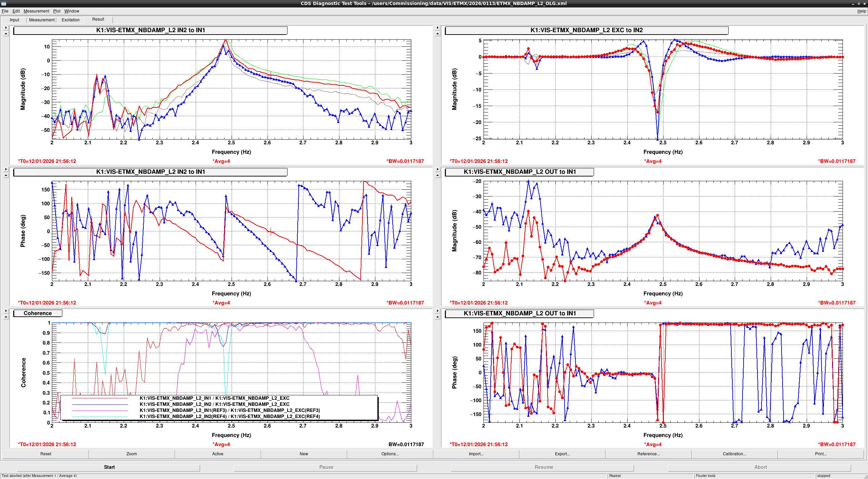Expand options of IN2 to IN1 phase plot
868x479 pixels.
pyautogui.click(x=6, y=169)
